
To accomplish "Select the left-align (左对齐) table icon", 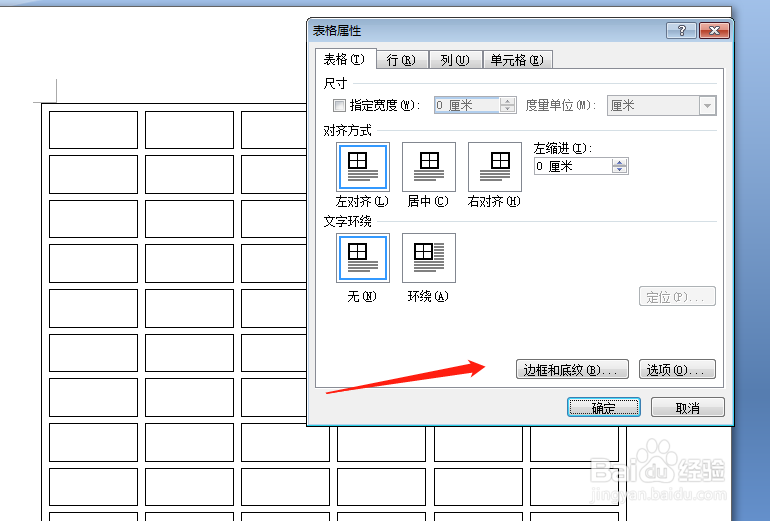I will [363, 167].
